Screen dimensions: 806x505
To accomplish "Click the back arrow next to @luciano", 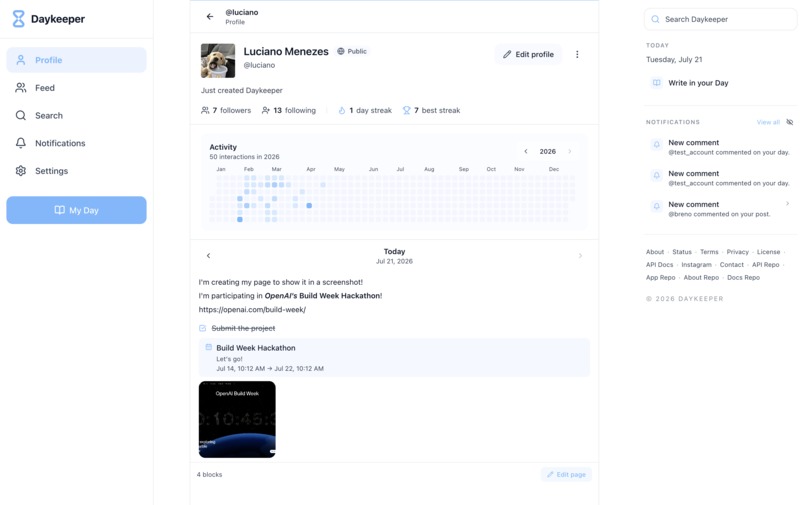I will (x=210, y=16).
